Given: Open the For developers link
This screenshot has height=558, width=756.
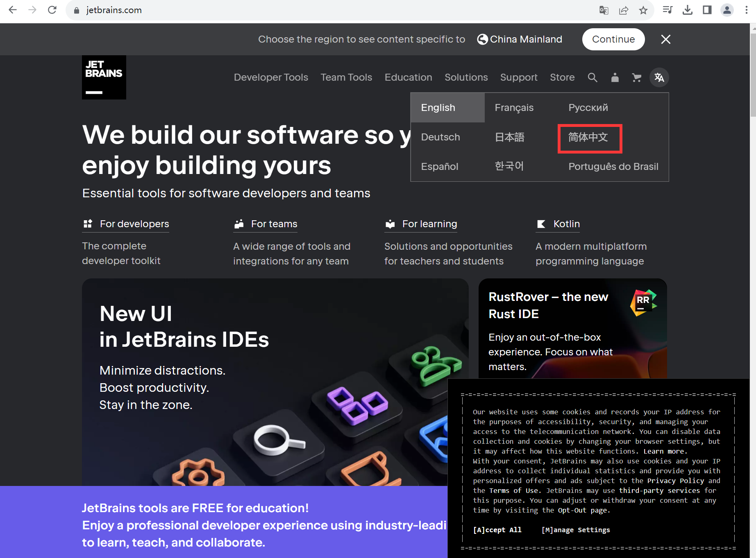Looking at the screenshot, I should [x=134, y=224].
